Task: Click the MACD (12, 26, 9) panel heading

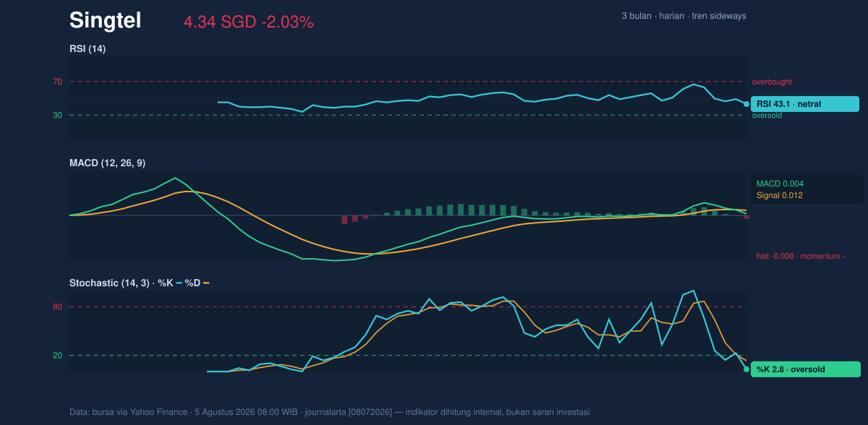Action: coord(107,163)
